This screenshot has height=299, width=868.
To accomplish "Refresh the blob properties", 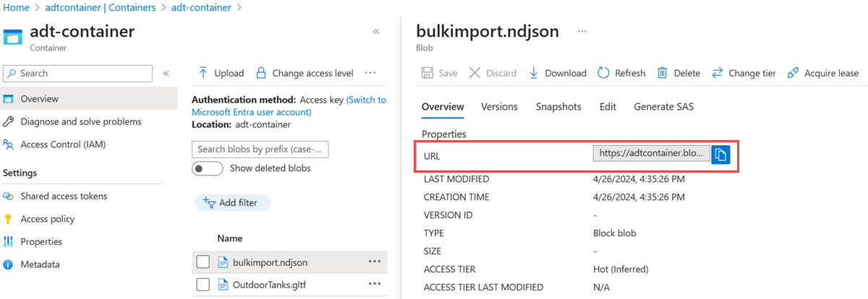I will pyautogui.click(x=621, y=73).
